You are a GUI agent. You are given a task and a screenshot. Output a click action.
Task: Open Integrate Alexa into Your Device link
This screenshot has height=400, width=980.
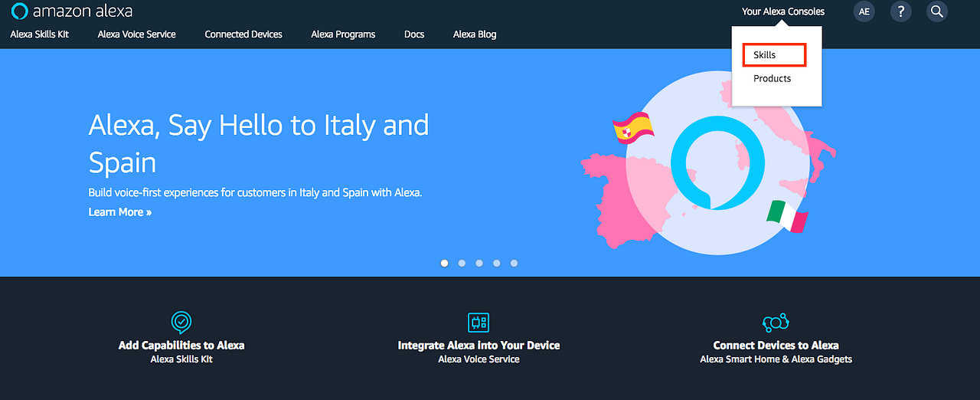(x=479, y=346)
